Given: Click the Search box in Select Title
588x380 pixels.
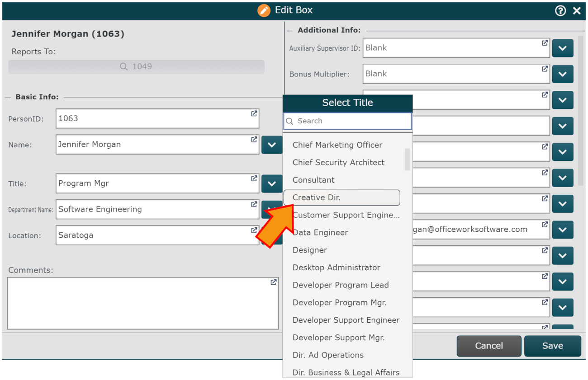Looking at the screenshot, I should pos(347,121).
